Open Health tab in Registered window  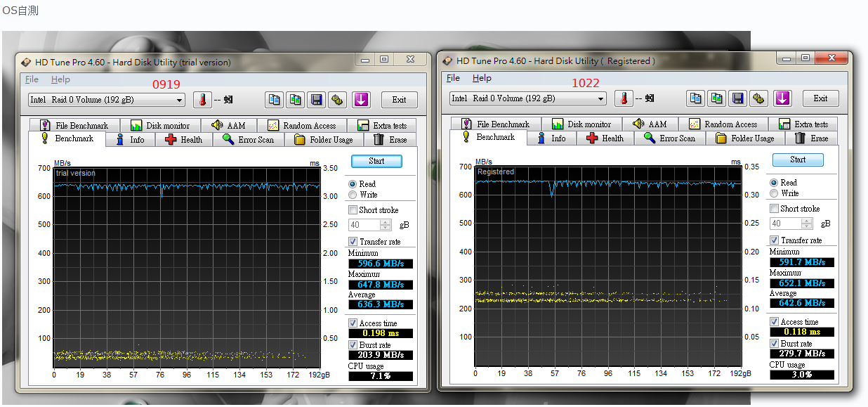605,138
